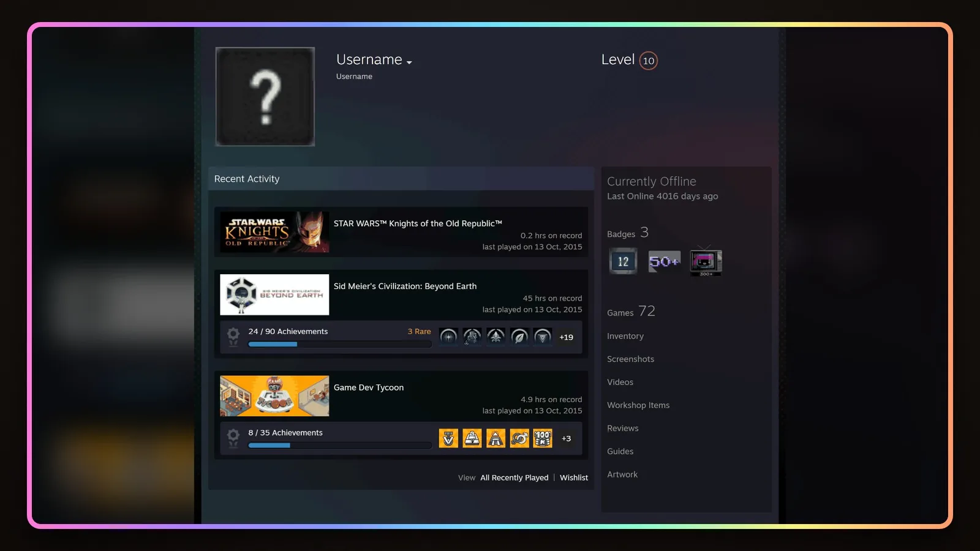Click Game Dev Tycoon achievements trophy icon
This screenshot has width=980, height=551.
(233, 438)
